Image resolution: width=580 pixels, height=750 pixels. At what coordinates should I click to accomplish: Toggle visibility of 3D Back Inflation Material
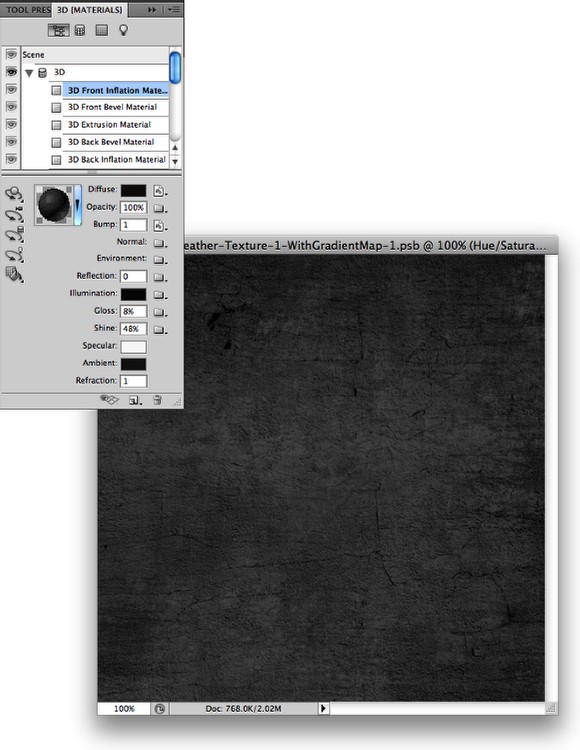click(11, 159)
